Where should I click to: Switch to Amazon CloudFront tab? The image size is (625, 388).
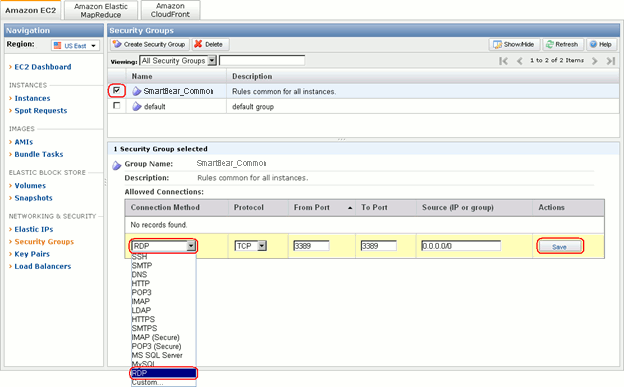tap(170, 10)
